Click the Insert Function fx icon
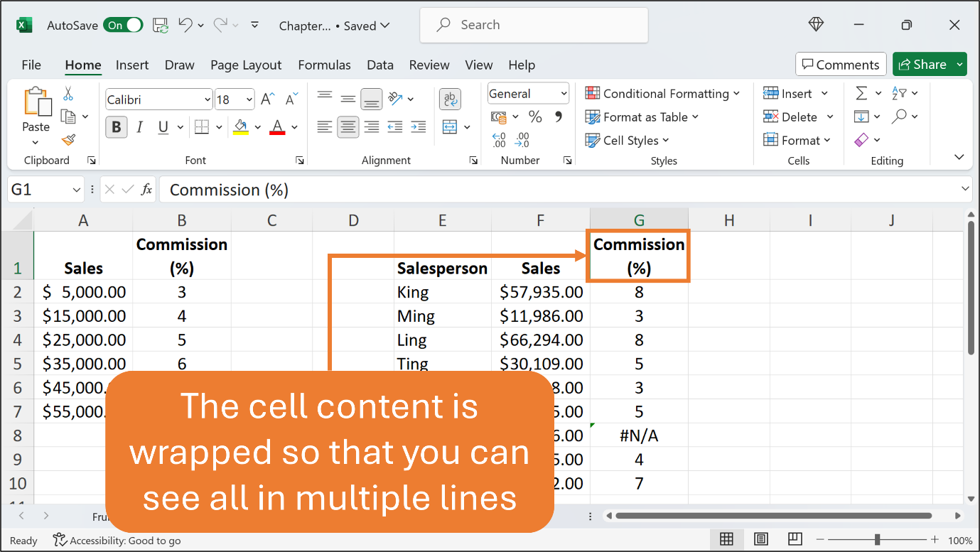This screenshot has height=552, width=980. point(146,190)
